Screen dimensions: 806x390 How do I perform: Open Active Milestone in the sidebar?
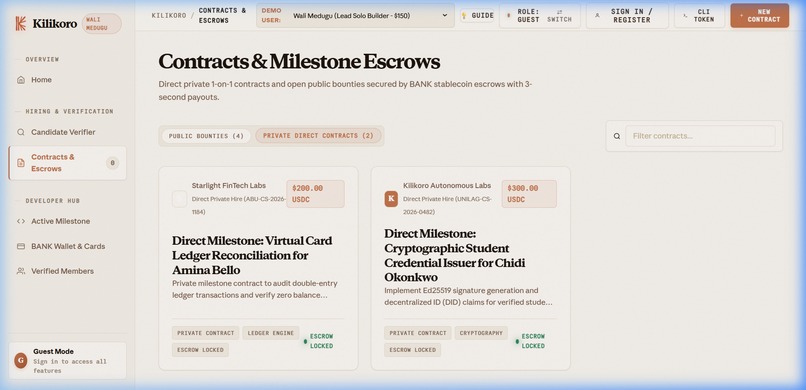[67, 221]
